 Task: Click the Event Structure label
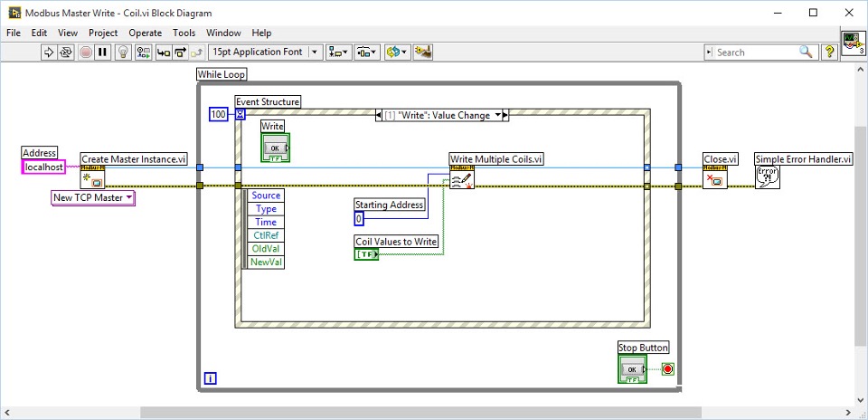pyautogui.click(x=268, y=102)
